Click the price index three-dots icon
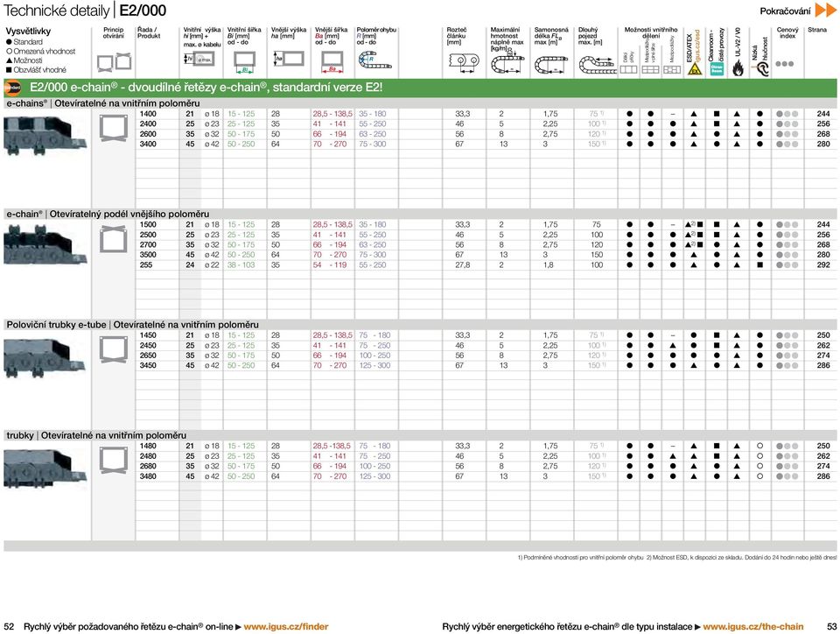 coord(784,64)
